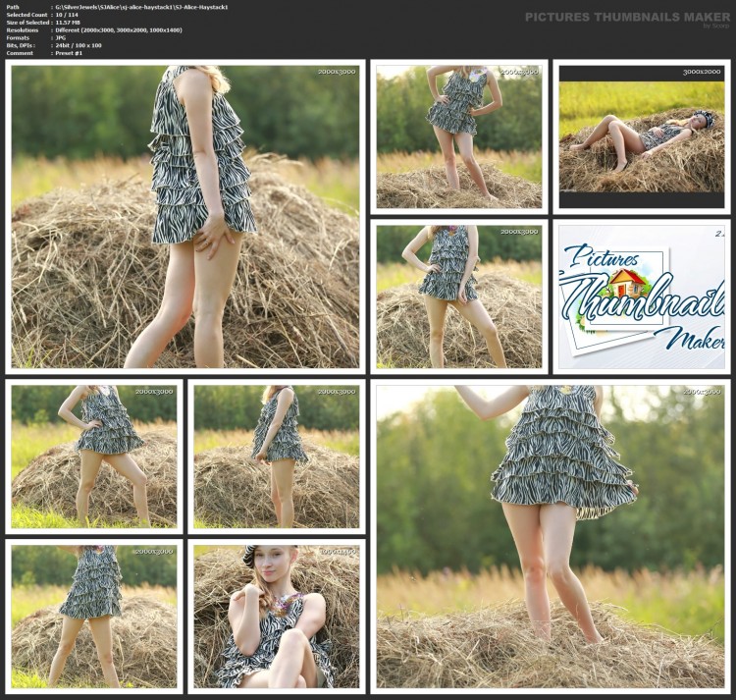Select the second-row middle thumbnail with one hand on hip
Viewport: 736px width, 700px height.
pyautogui.click(x=458, y=296)
